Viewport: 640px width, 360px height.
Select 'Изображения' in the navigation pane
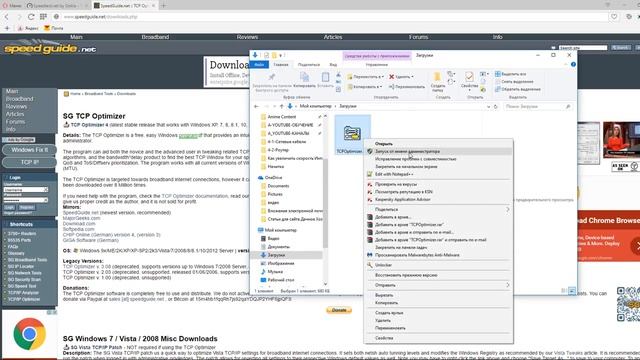(280, 263)
